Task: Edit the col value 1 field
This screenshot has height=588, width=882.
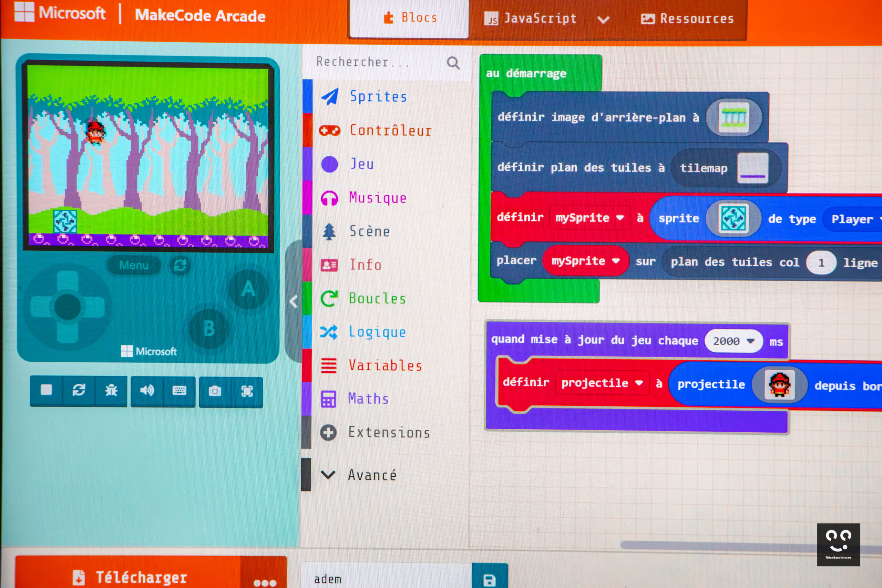Action: click(x=821, y=262)
